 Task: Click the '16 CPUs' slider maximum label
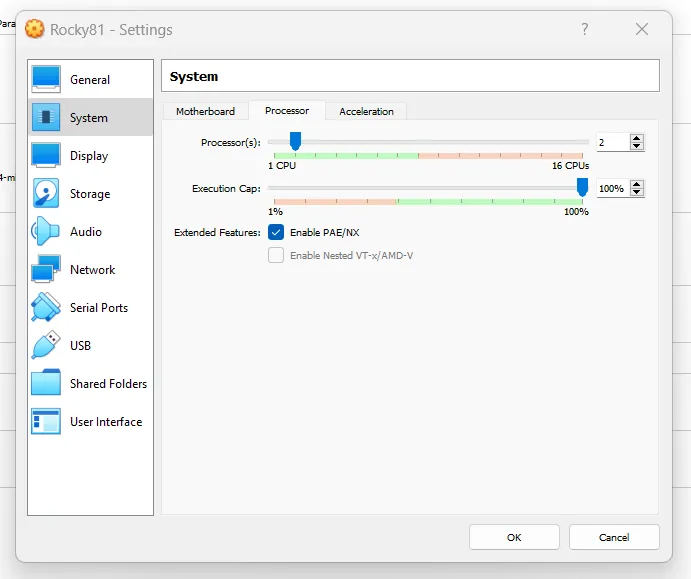click(x=571, y=166)
